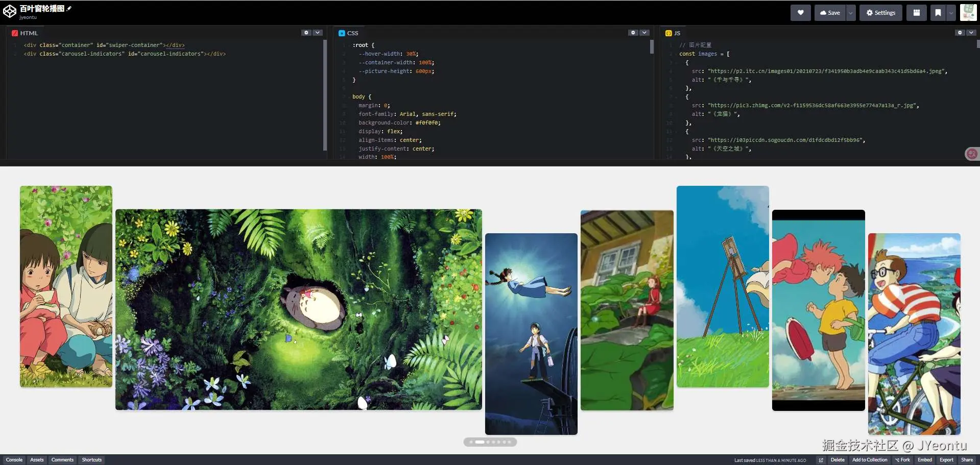Click the "--hover-width: 30%;" CSS line
The image size is (980, 465).
click(x=388, y=54)
